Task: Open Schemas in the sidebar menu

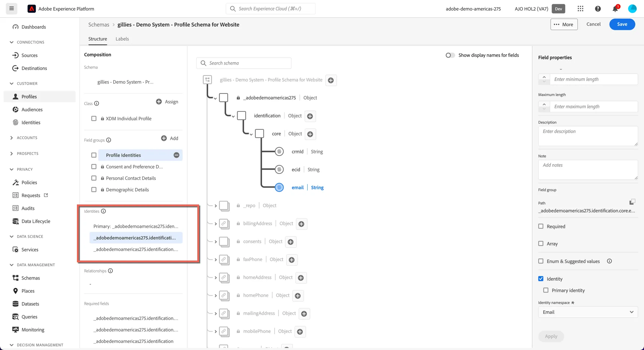Action: point(31,278)
